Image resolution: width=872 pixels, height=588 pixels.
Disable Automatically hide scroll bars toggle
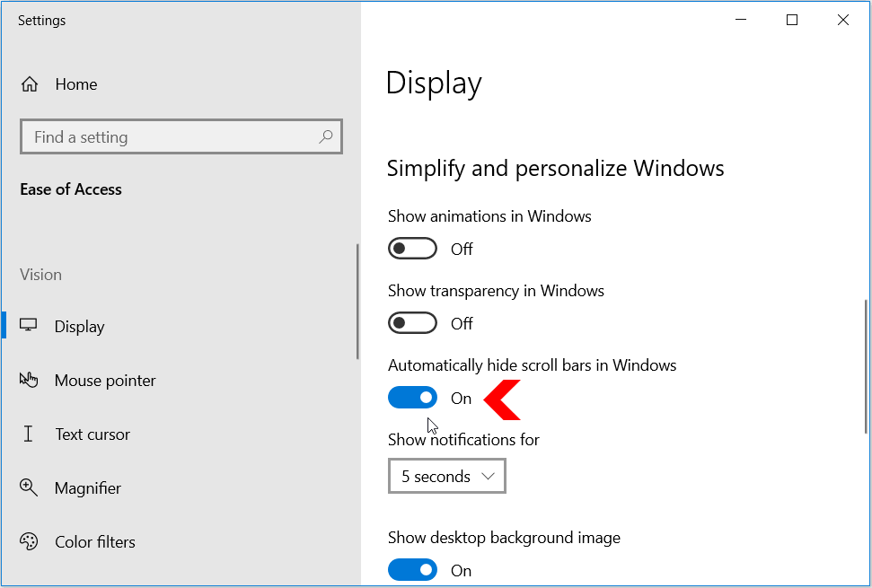click(x=412, y=398)
